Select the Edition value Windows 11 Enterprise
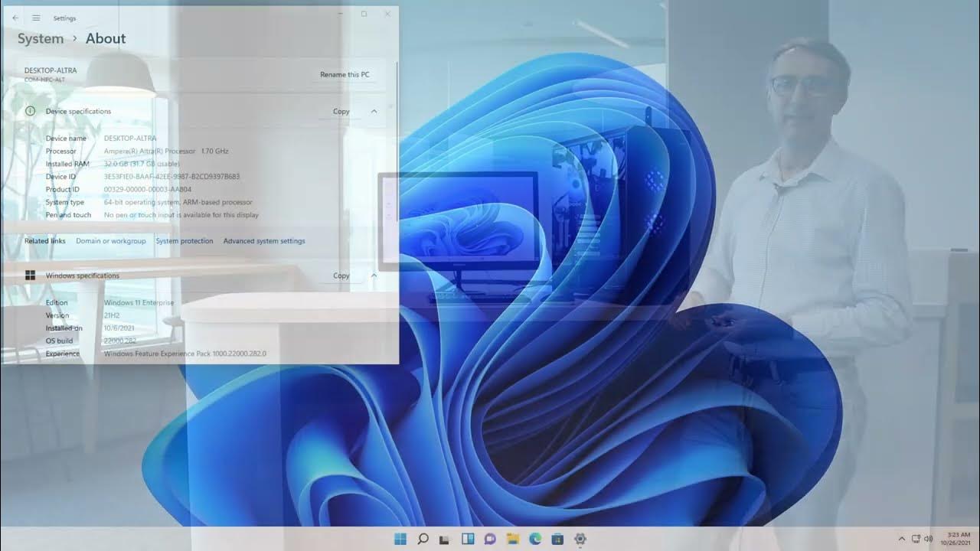980x551 pixels. pyautogui.click(x=139, y=303)
